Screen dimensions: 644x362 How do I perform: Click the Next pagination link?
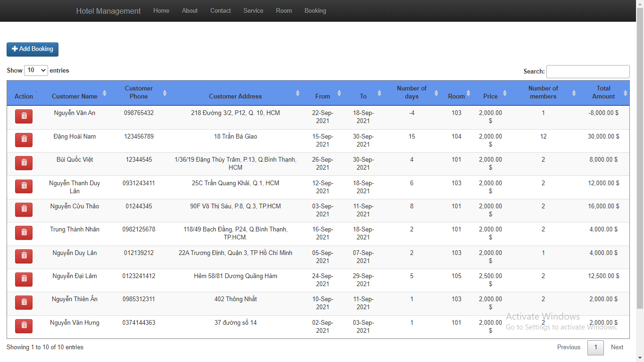pyautogui.click(x=617, y=347)
